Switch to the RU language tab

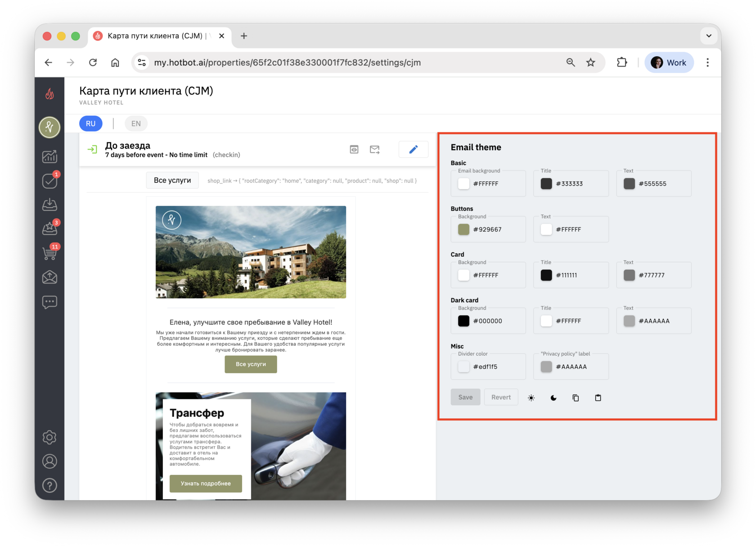click(x=91, y=124)
